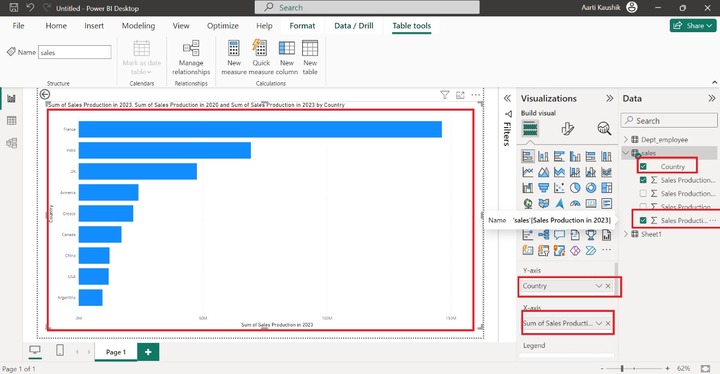
Task: Insert the Power Automate visual
Action: coord(591,250)
